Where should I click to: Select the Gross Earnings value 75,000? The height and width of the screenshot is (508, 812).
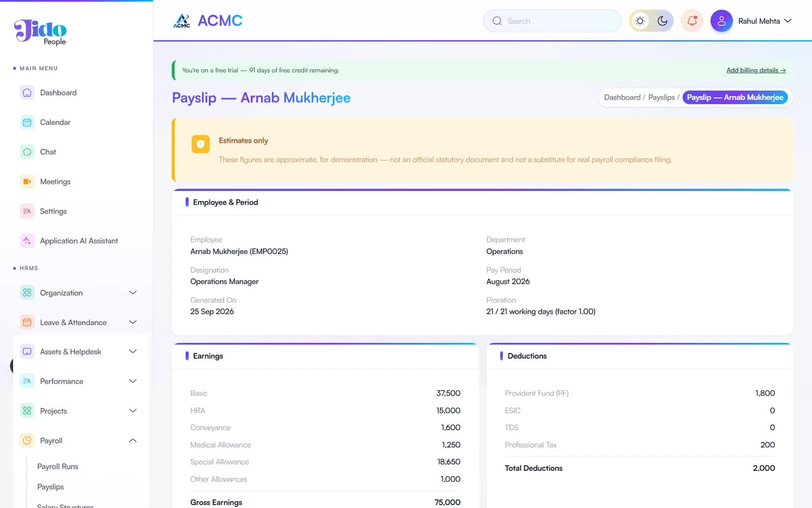(x=448, y=502)
